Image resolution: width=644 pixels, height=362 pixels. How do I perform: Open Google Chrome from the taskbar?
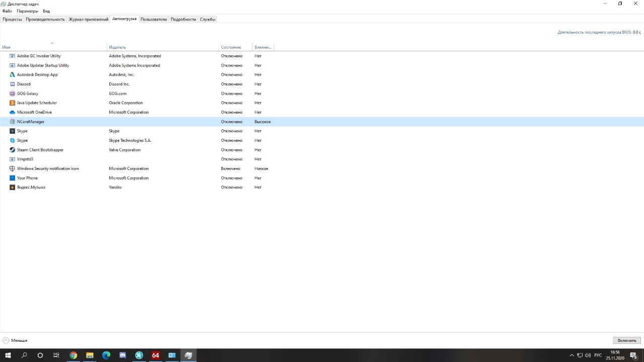click(x=73, y=355)
